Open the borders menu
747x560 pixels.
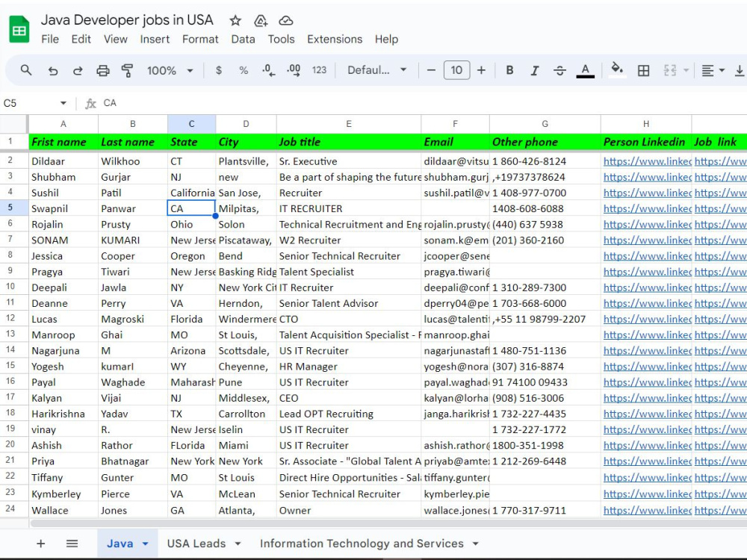point(644,70)
